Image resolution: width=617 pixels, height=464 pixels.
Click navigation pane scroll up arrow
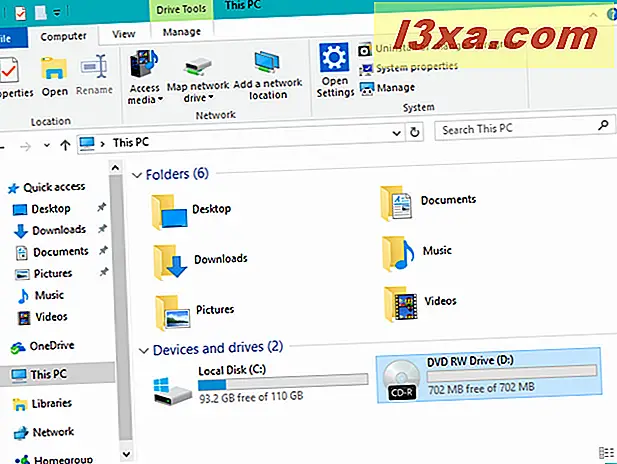point(115,168)
